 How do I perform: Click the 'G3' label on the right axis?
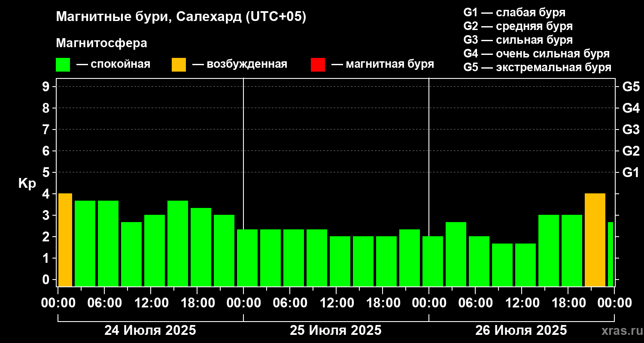[631, 129]
